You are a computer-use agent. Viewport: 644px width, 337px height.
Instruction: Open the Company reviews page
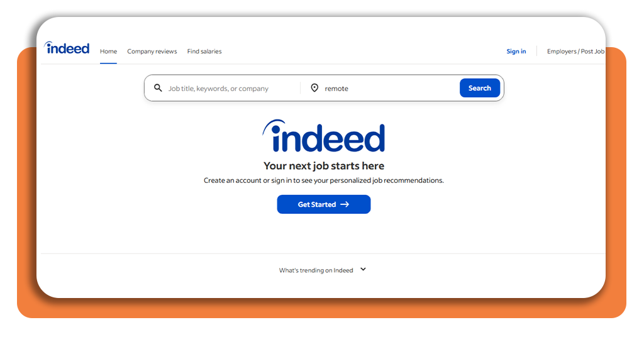(152, 52)
